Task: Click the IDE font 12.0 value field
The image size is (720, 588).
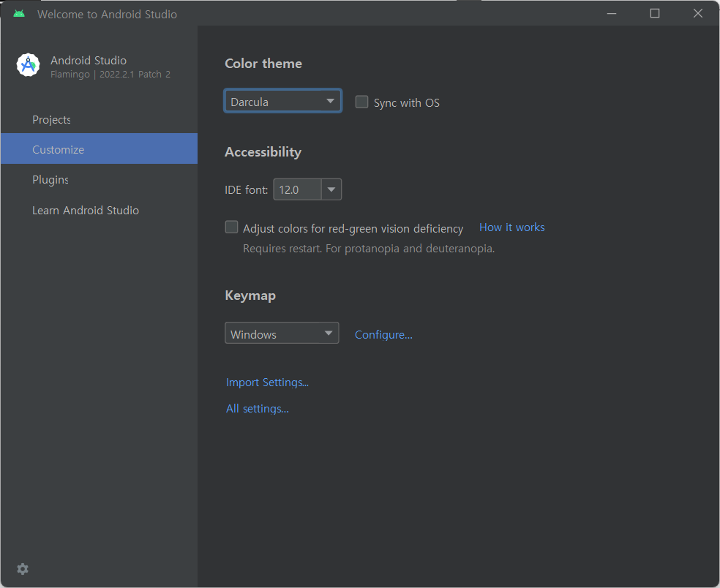Action: 298,189
